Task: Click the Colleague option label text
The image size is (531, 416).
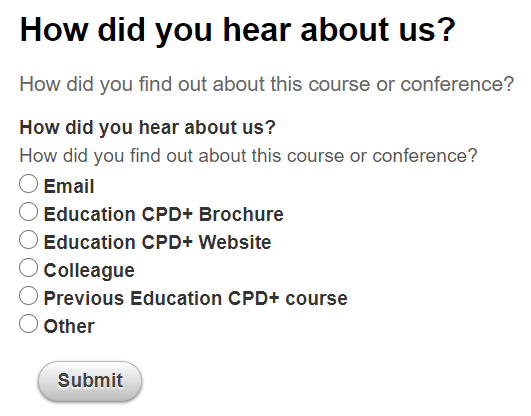Action: point(89,271)
